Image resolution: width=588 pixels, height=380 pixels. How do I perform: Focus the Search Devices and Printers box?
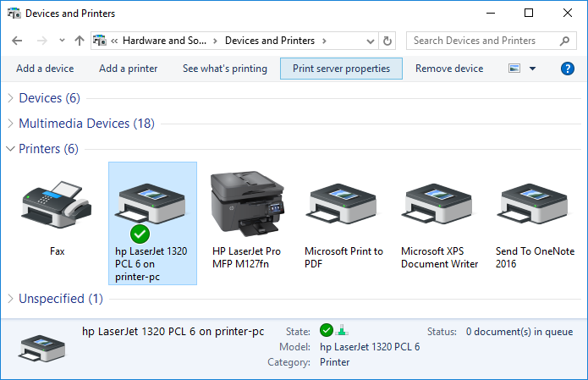(x=492, y=41)
